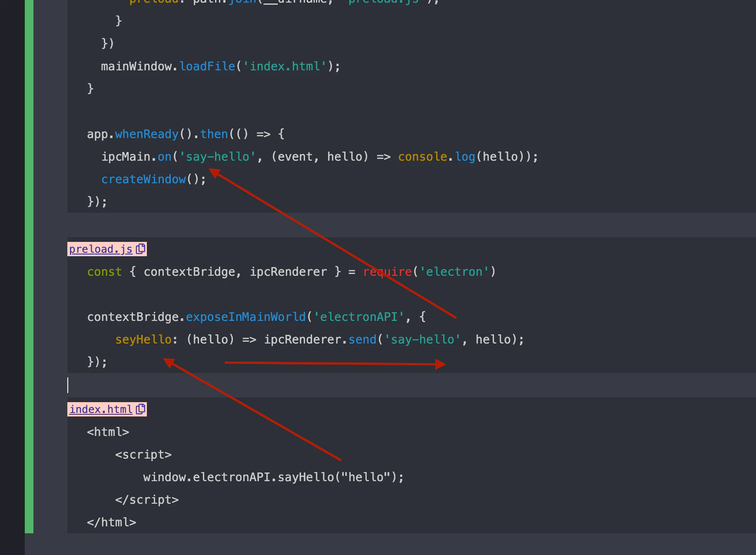The height and width of the screenshot is (555, 756).
Task: Click the exposeInMainWorld method call
Action: [246, 317]
